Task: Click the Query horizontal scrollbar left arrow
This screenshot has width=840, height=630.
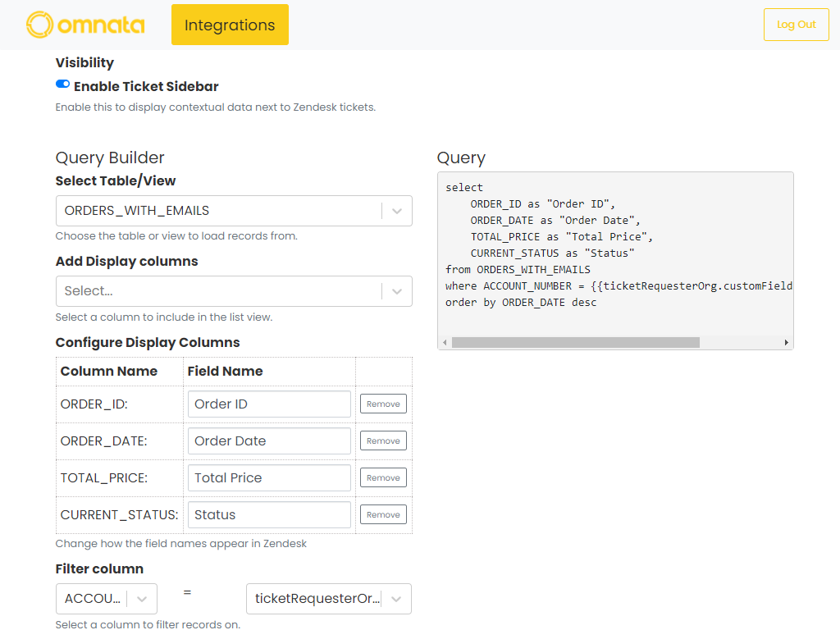Action: point(445,342)
